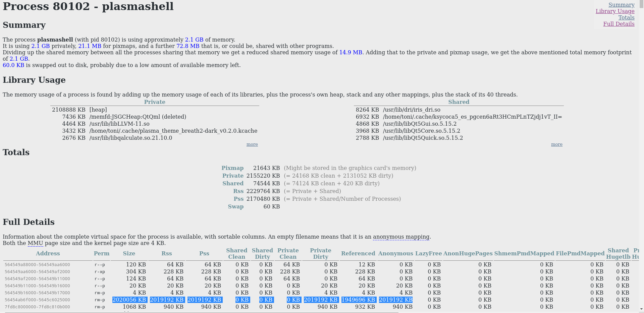Click the 304 KB size cell
Screen dimensions: 644x313
click(x=136, y=271)
